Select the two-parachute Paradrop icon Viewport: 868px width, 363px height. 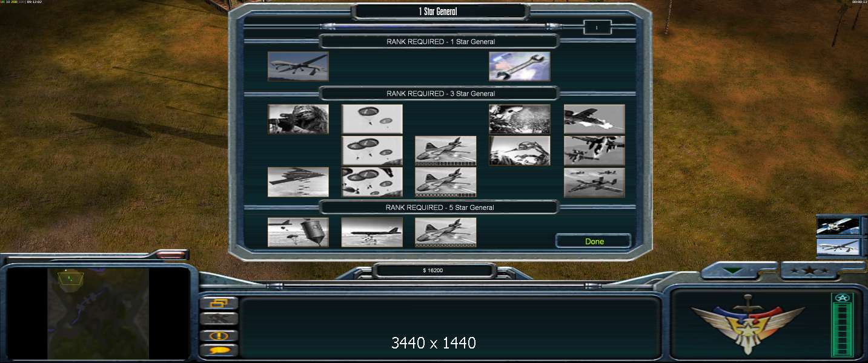coord(372,119)
